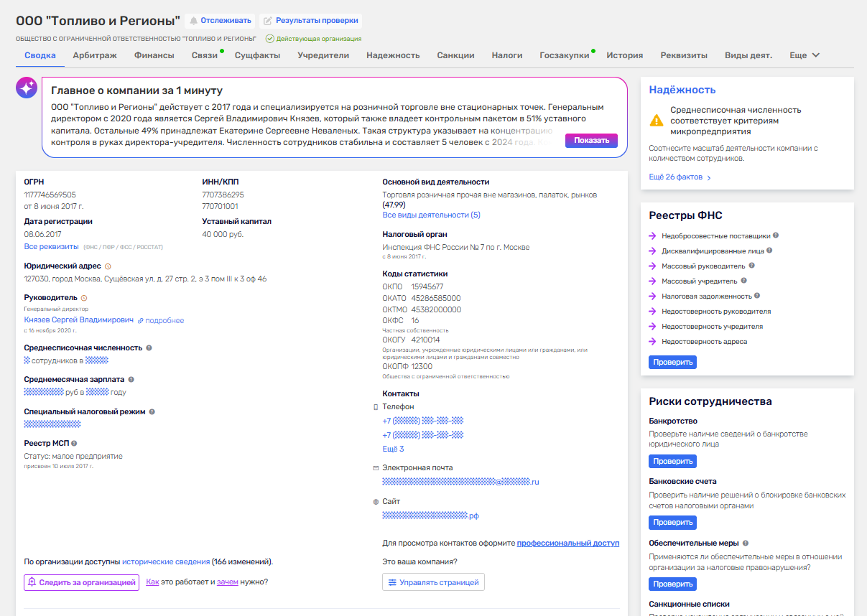867x616 pixels.
Task: Click the clock icon next to Руководитель
Action: point(84,297)
